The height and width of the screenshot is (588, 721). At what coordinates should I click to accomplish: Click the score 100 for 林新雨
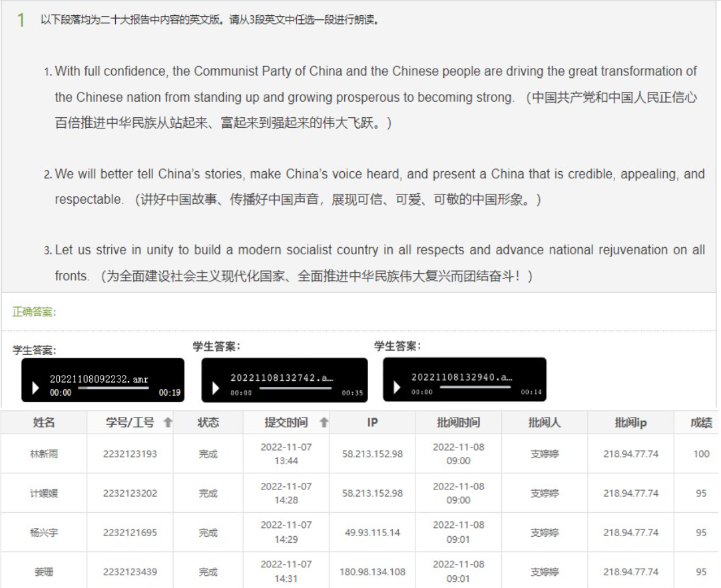point(701,454)
